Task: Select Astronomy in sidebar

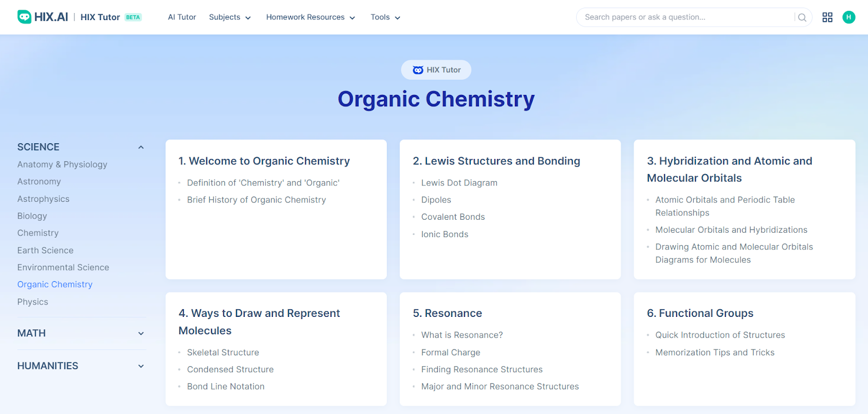Action: coord(39,182)
